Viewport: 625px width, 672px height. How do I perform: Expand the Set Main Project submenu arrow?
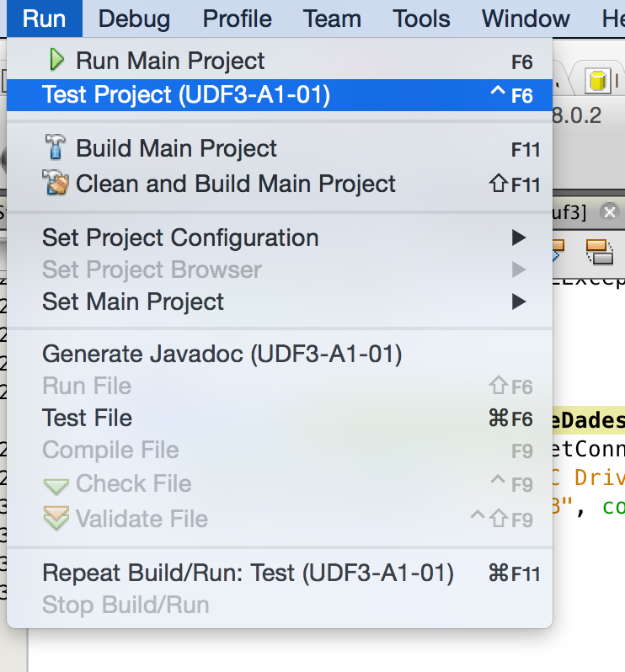click(519, 301)
